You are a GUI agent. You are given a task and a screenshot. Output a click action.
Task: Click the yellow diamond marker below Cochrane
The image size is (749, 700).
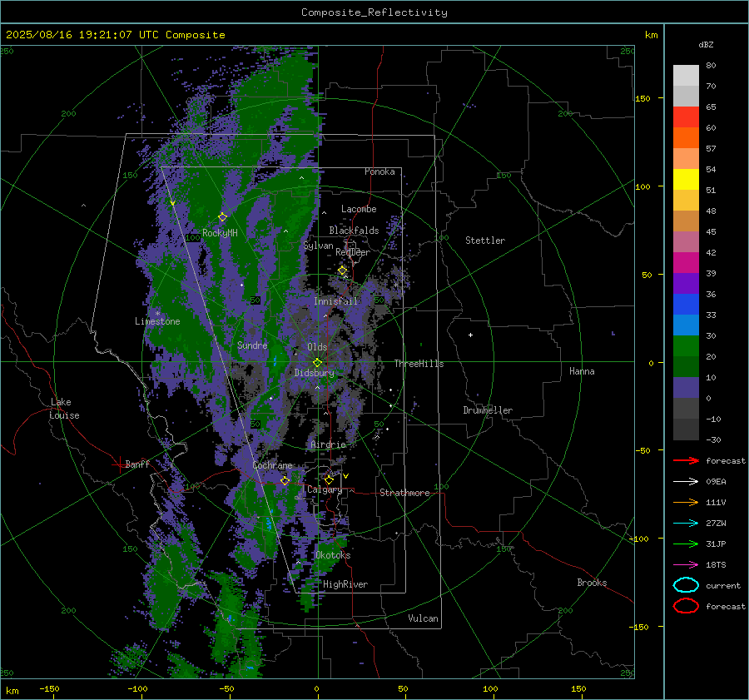coord(285,480)
